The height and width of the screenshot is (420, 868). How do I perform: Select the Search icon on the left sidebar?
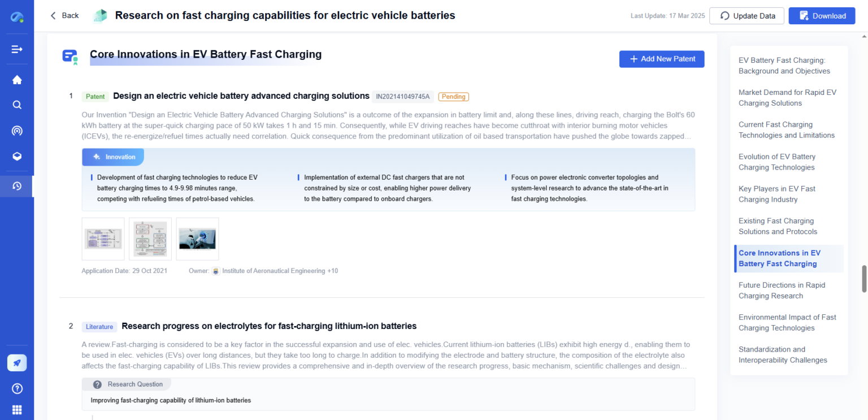[x=17, y=105]
